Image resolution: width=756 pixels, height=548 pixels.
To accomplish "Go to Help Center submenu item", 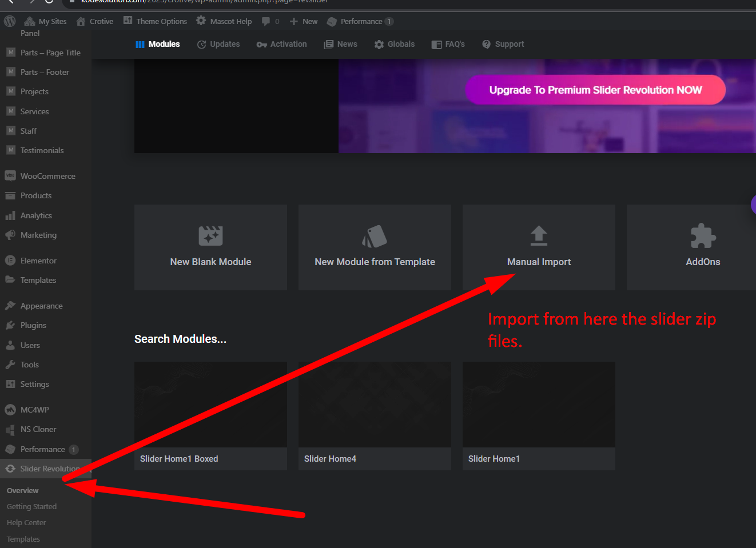I will tap(26, 522).
